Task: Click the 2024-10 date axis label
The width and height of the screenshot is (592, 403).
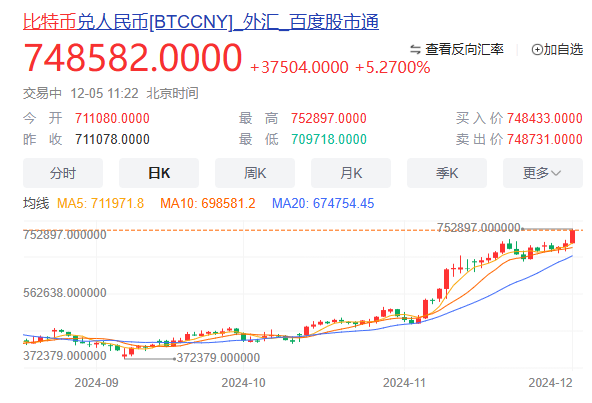Action: 243,383
